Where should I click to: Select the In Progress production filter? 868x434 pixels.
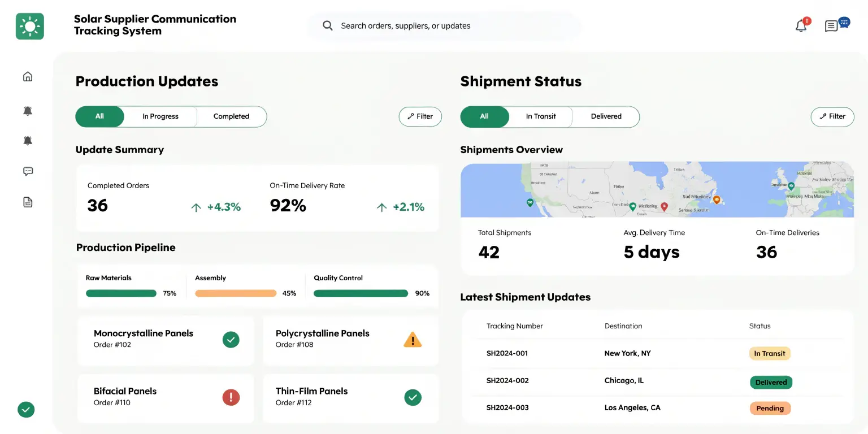pos(160,116)
